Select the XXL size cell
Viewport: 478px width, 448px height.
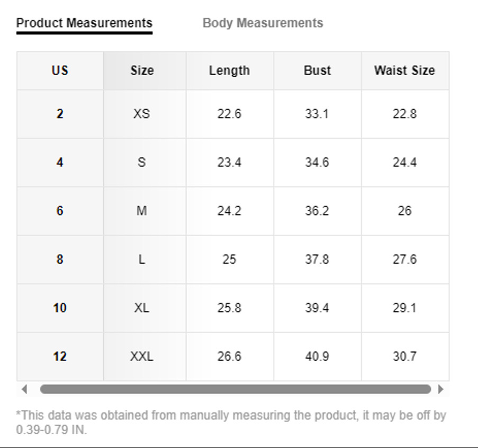142,356
